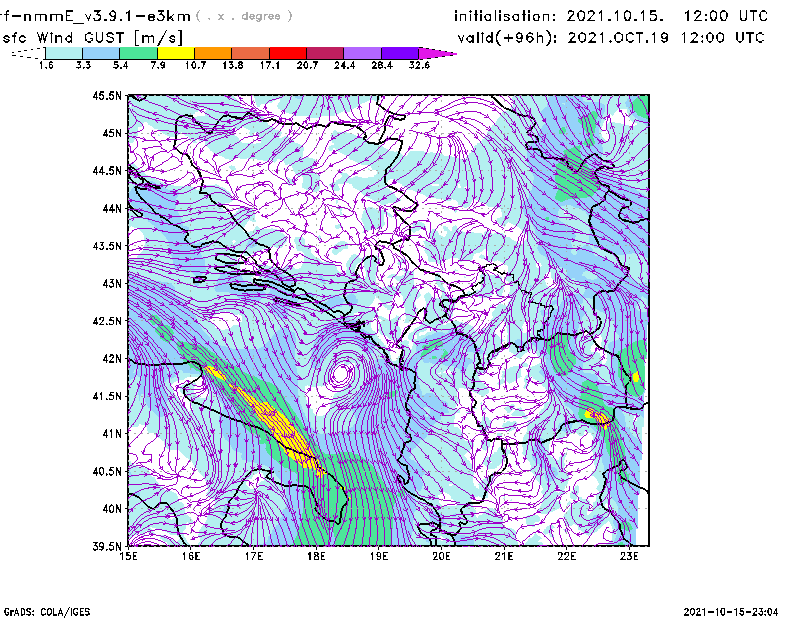
Task: Click the cyclone center of the spiral streamlines
Action: (x=341, y=373)
